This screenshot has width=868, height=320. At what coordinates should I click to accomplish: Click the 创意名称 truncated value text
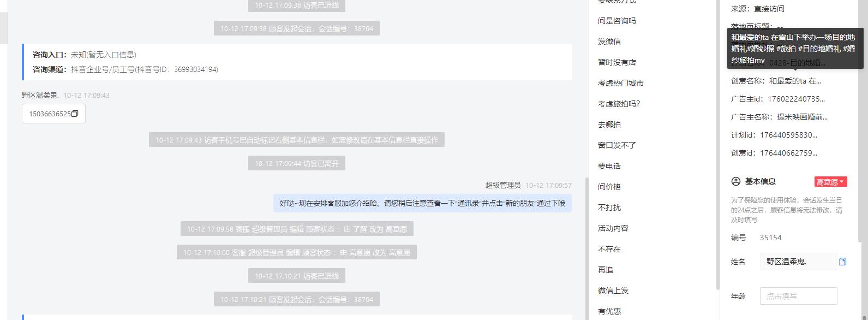tap(795, 81)
